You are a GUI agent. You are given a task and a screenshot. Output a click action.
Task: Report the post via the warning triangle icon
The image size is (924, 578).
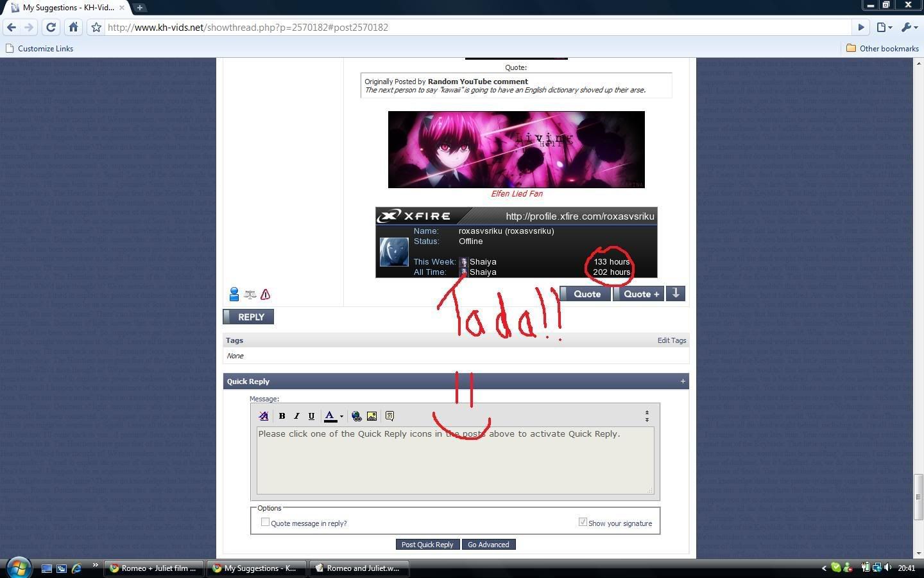(x=265, y=294)
